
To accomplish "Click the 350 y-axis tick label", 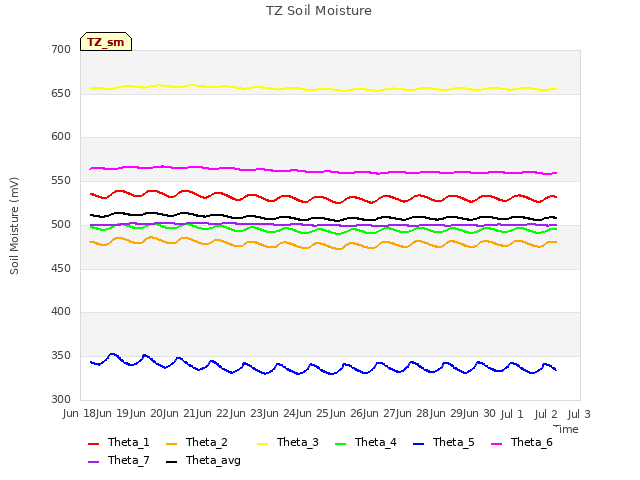I will coord(61,356).
